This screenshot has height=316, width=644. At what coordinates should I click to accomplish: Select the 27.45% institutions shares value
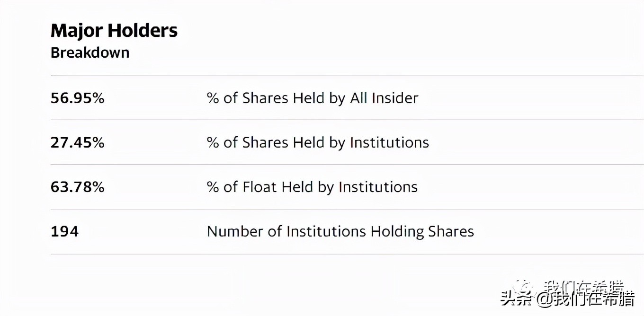click(77, 142)
